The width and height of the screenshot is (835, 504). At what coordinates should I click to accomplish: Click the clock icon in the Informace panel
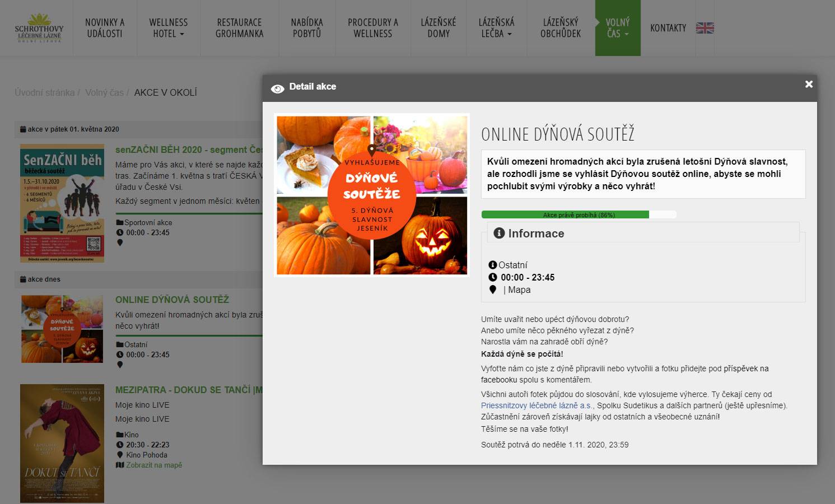[493, 277]
